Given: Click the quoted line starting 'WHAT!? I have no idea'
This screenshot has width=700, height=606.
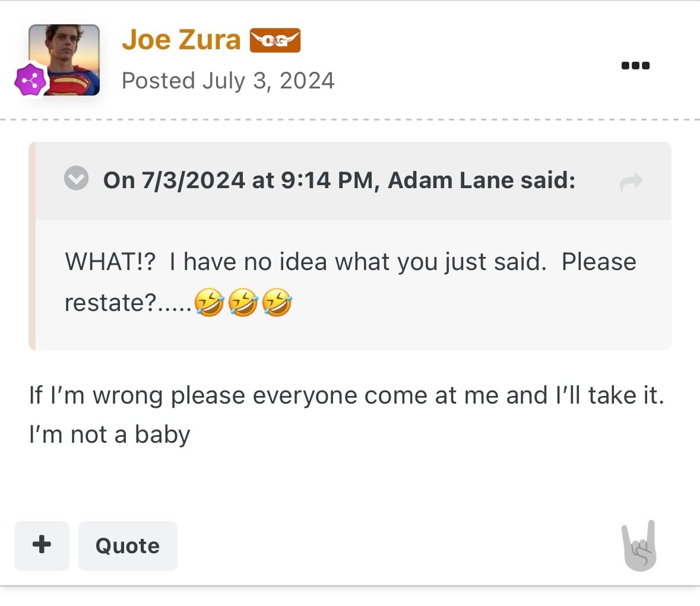Looking at the screenshot, I should click(350, 262).
